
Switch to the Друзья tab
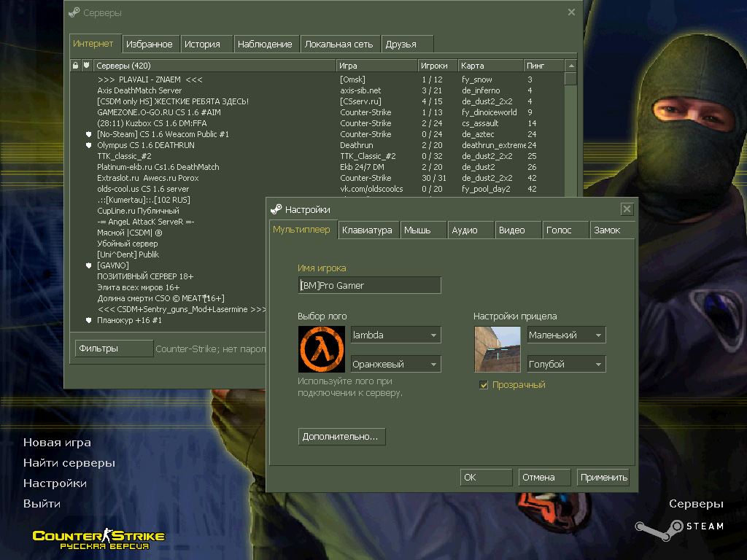coord(408,44)
